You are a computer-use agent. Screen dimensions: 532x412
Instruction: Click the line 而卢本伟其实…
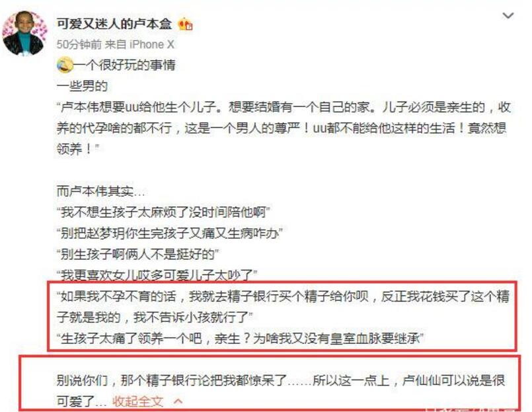100,191
